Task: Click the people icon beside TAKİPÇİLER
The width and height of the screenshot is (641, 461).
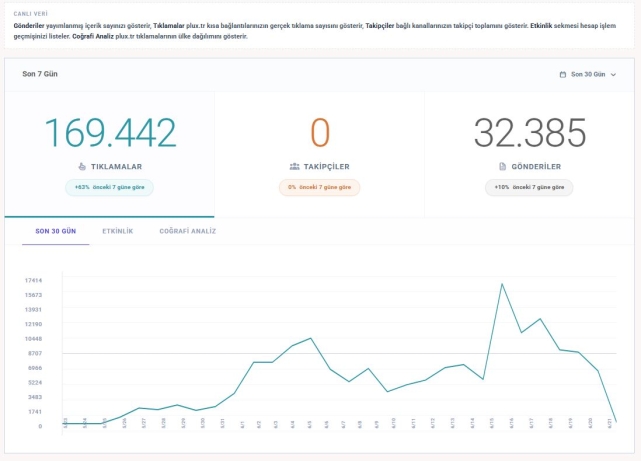Action: coord(294,167)
